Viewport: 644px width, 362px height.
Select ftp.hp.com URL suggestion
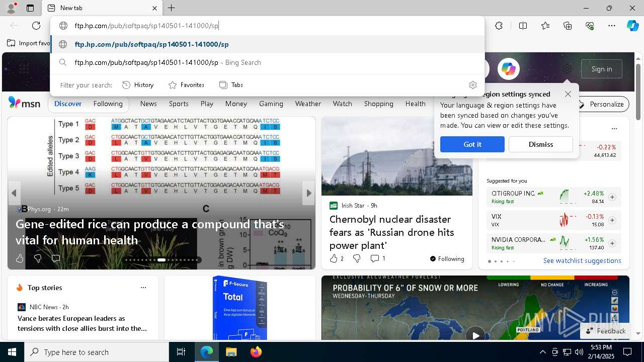tap(268, 44)
